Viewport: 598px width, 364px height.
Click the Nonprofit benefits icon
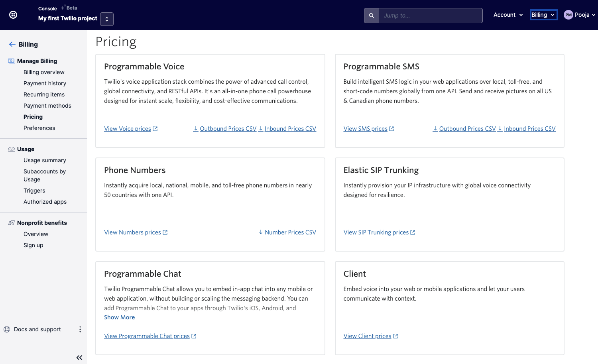[x=12, y=223]
